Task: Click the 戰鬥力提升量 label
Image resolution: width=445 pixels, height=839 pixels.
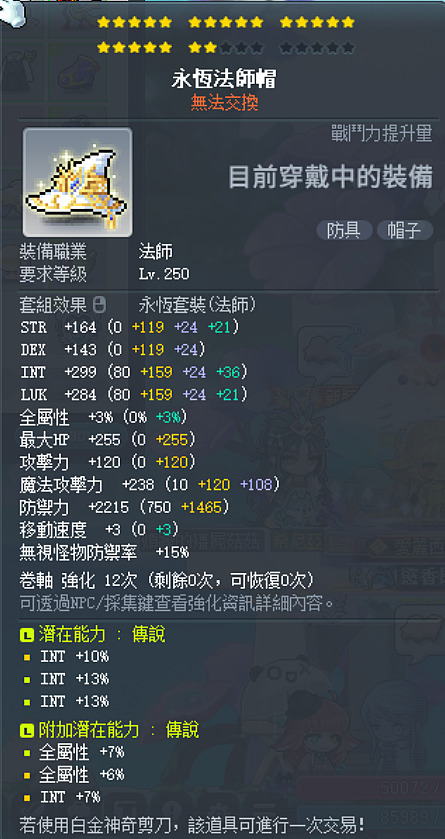Action: click(381, 134)
